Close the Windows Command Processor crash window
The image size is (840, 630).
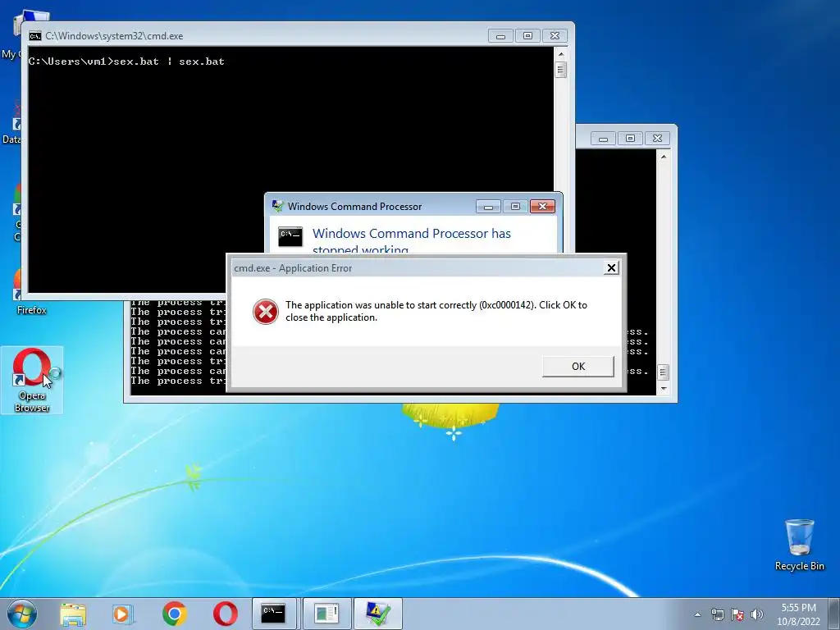(x=543, y=206)
